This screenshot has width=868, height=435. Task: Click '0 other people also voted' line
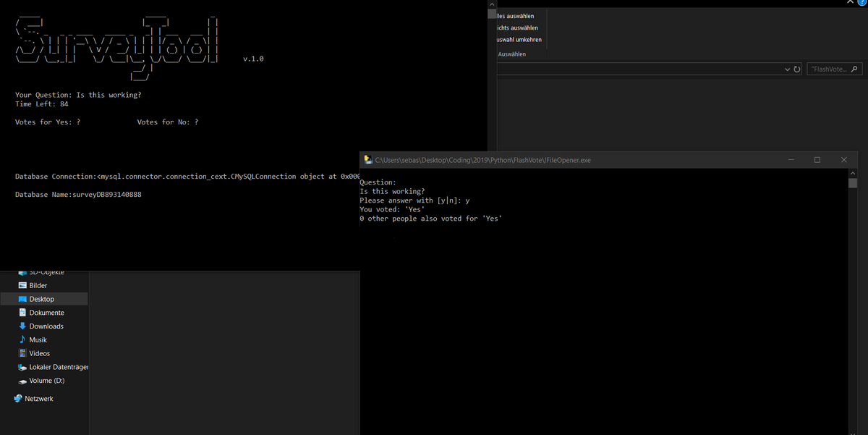[431, 219]
